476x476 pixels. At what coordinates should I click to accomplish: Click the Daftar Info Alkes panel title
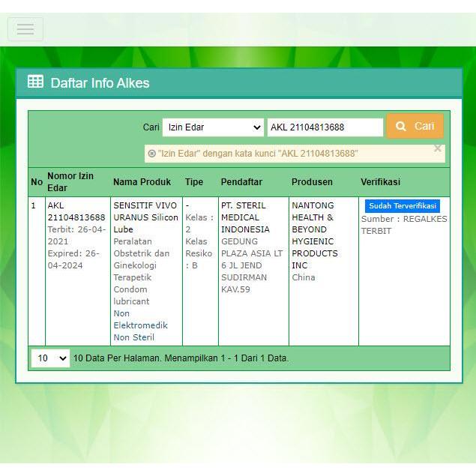point(100,82)
